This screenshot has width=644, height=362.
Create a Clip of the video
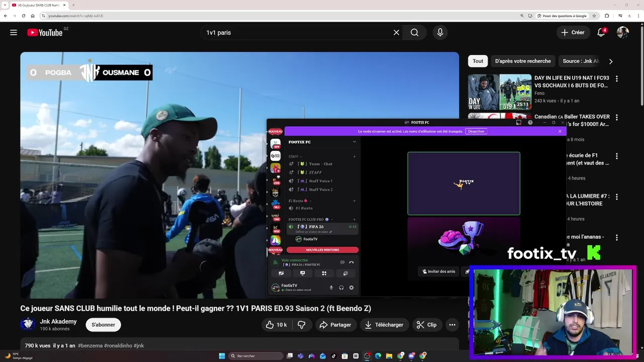point(427,325)
